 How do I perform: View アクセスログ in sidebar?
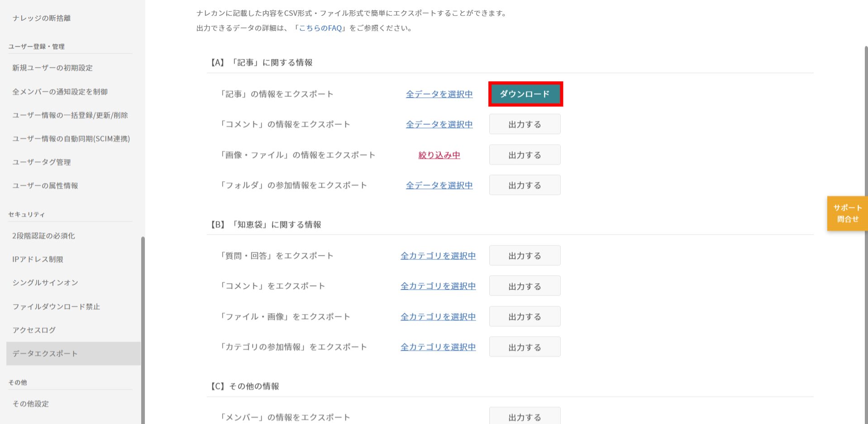(34, 330)
